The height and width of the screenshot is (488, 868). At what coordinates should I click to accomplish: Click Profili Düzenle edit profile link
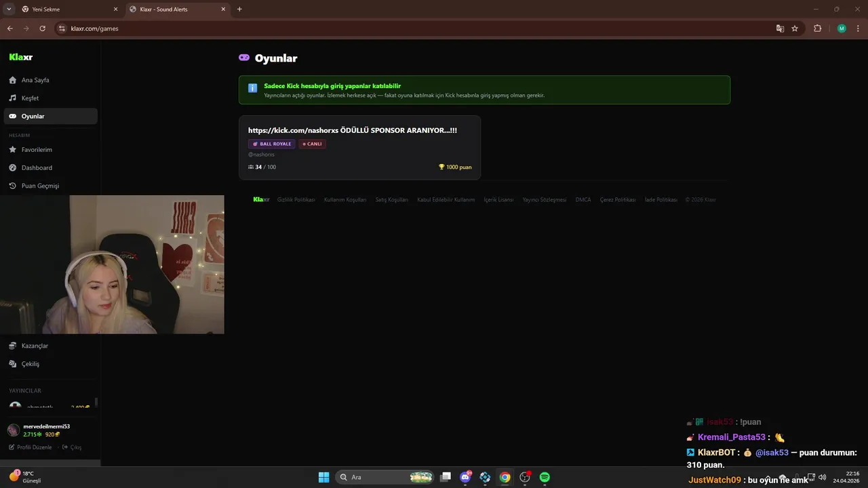[x=31, y=447]
